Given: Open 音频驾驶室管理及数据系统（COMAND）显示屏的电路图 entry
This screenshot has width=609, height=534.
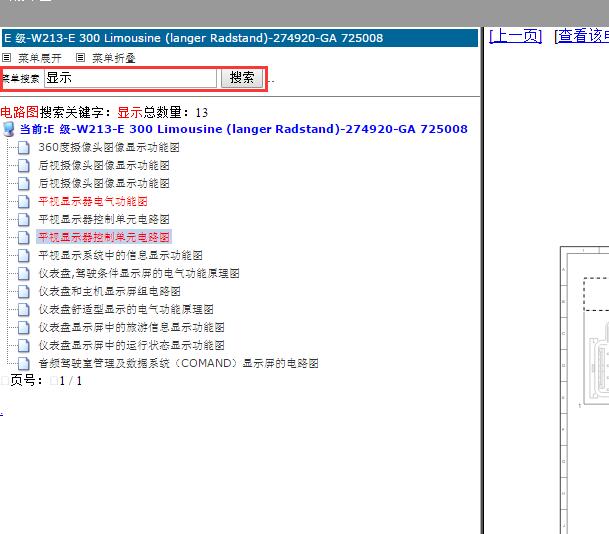Looking at the screenshot, I should coord(179,364).
